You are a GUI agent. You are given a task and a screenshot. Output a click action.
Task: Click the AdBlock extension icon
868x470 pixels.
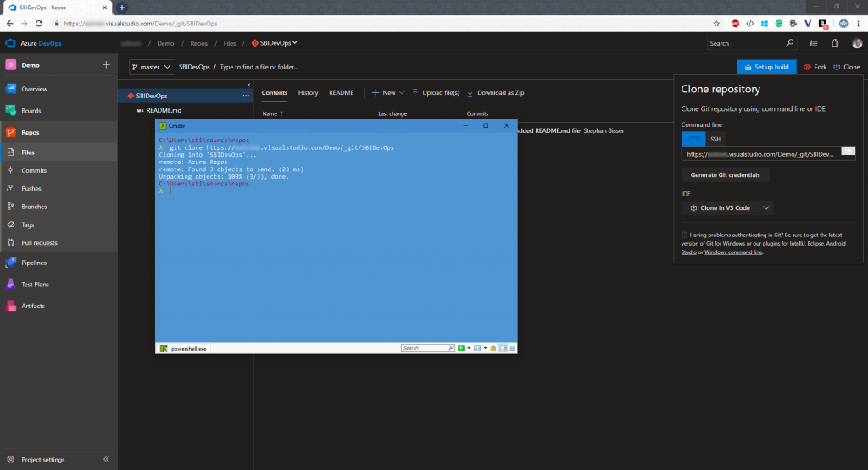coord(735,23)
